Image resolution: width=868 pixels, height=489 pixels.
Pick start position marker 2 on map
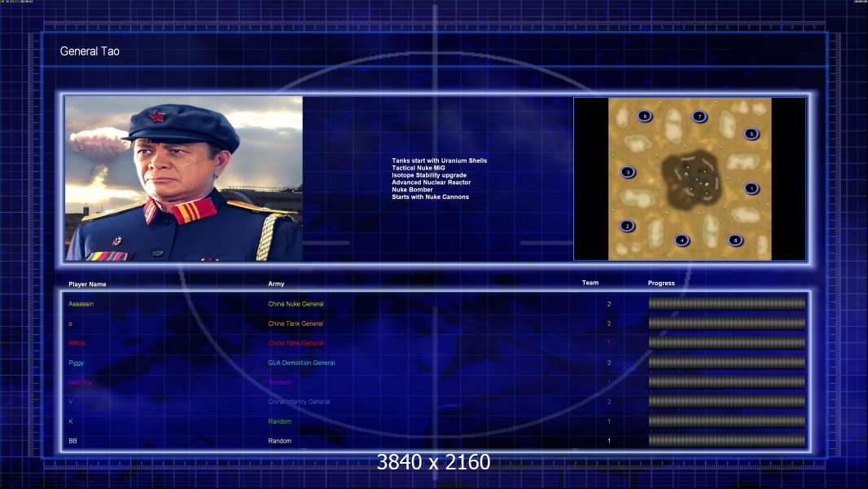coord(627,226)
